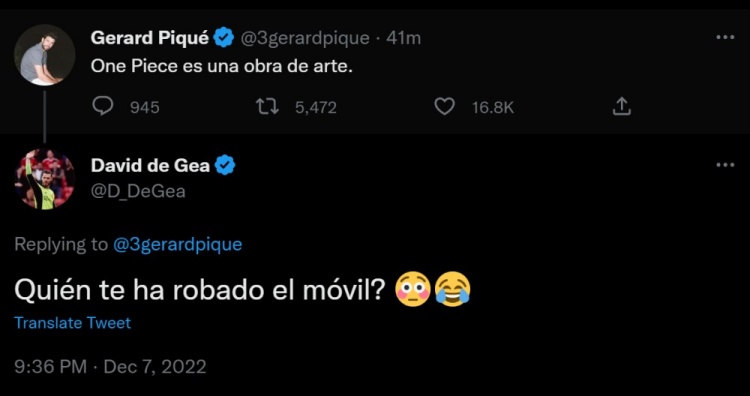Open three-dot menu on David de Gea's tweet

coord(725,165)
